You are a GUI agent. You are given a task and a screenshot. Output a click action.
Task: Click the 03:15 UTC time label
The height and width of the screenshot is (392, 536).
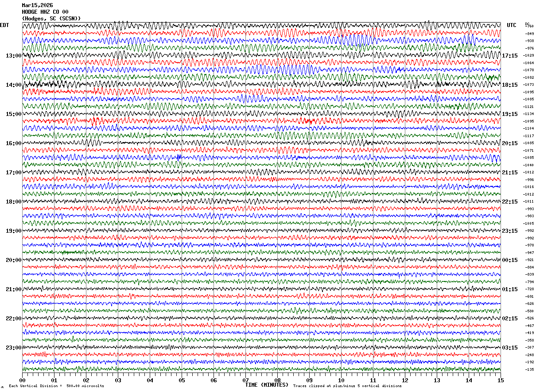(x=510, y=348)
